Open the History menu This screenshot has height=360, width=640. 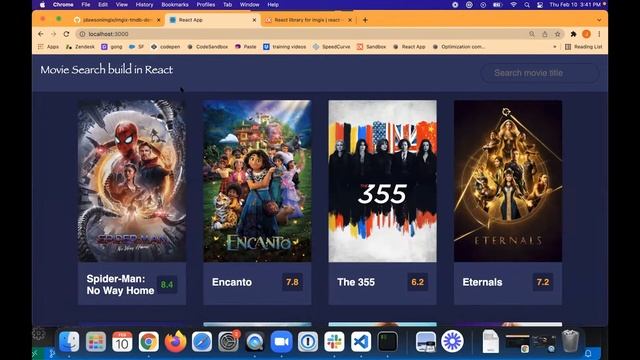(x=144, y=5)
